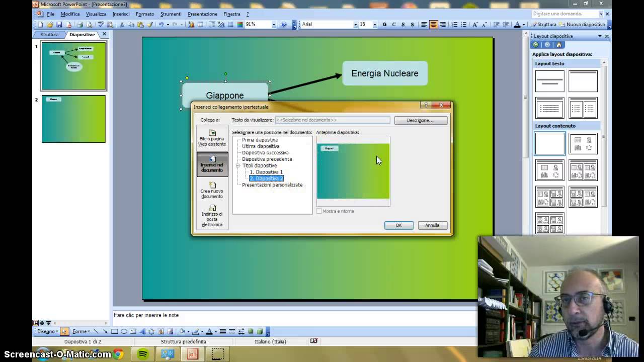
Task: Click the PowerPoint Help question mark icon
Action: 284,25
